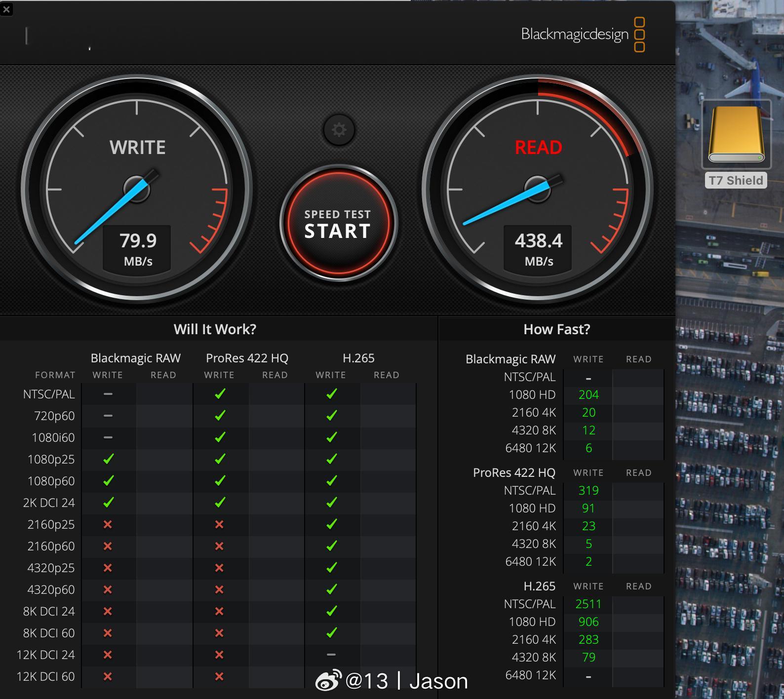784x699 pixels.
Task: Click the Blackmagic RAW header in Will It Work
Action: coord(136,358)
